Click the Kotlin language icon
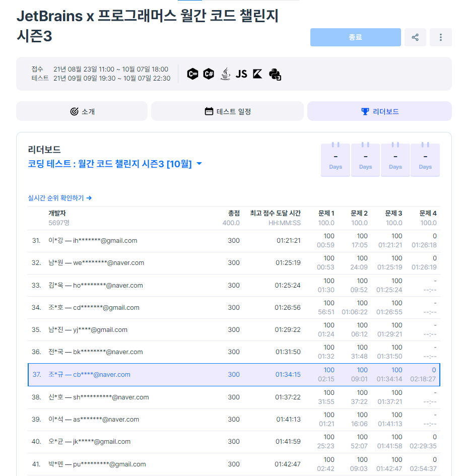464x476 pixels. coord(257,74)
